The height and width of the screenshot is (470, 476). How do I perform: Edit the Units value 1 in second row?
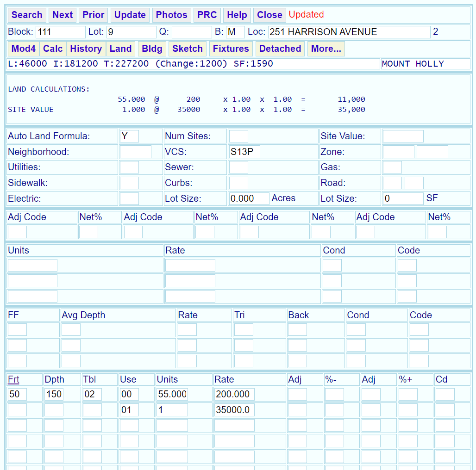pos(172,410)
